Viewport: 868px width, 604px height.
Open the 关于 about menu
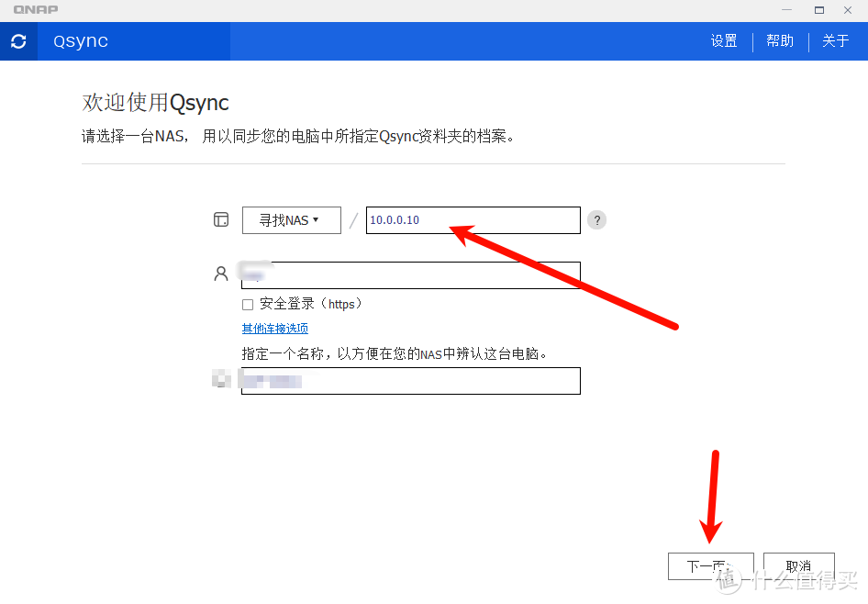(x=836, y=40)
